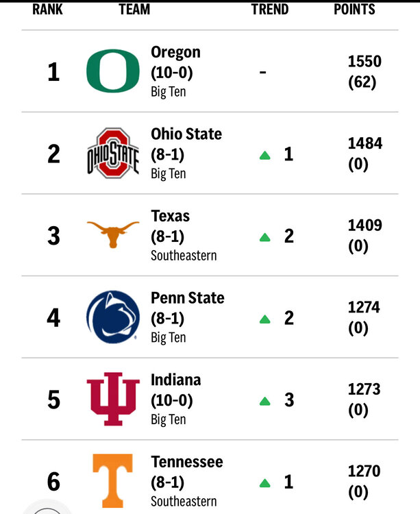Click the Texas Longhorns logo
This screenshot has width=420, height=514.
click(113, 234)
